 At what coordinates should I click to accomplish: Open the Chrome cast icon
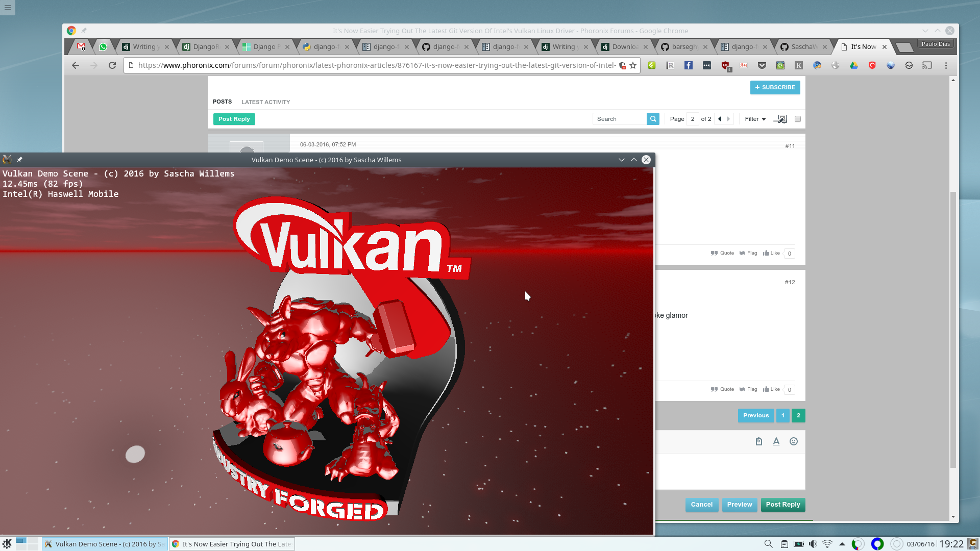(x=927, y=65)
